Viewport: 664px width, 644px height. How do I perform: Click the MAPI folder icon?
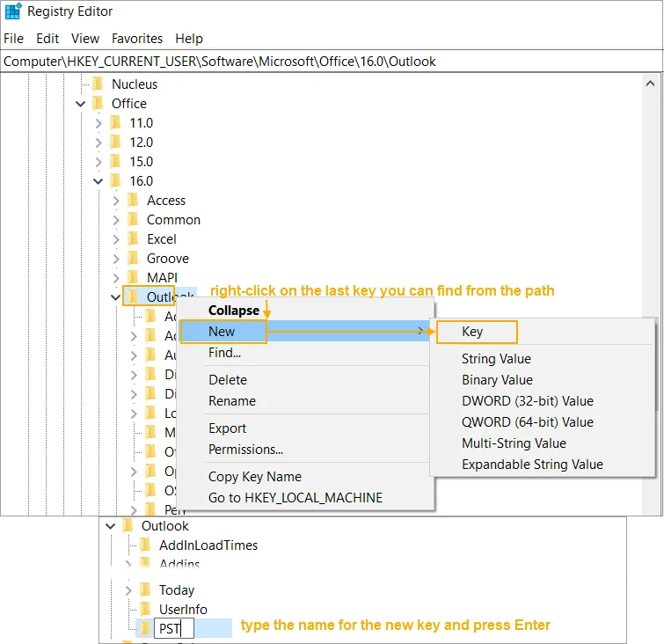tap(133, 277)
